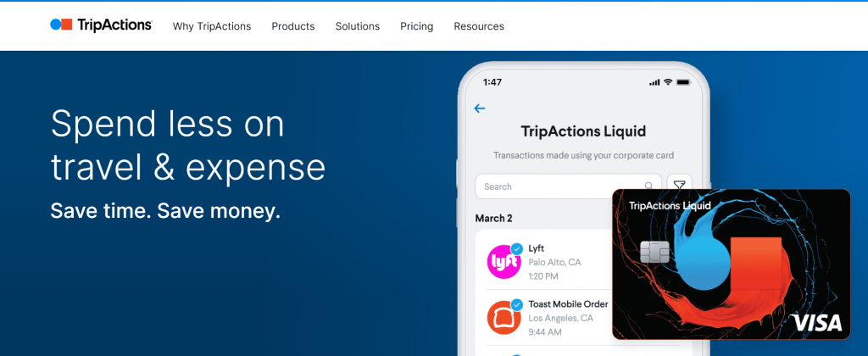Viewport: 868px width, 356px height.
Task: Open the Why TripActions menu
Action: tap(212, 26)
